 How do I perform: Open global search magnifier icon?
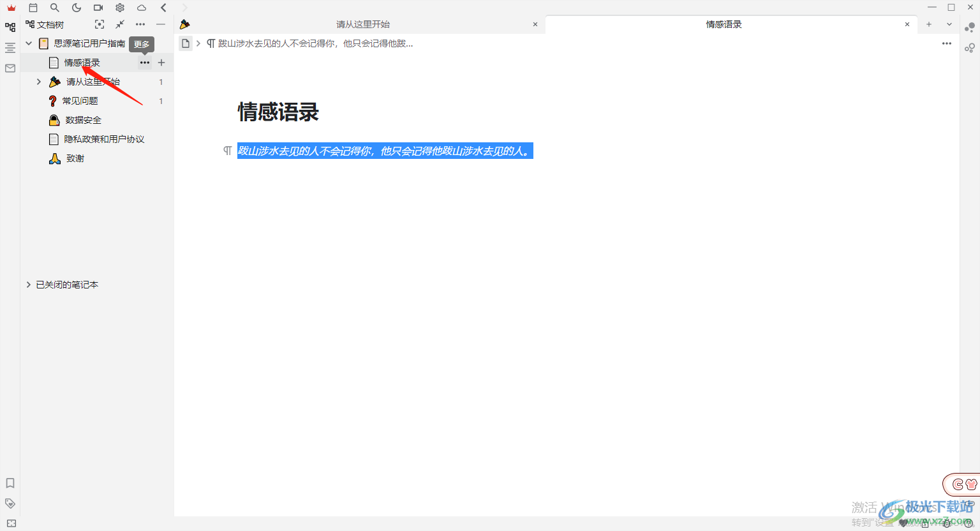click(x=55, y=8)
